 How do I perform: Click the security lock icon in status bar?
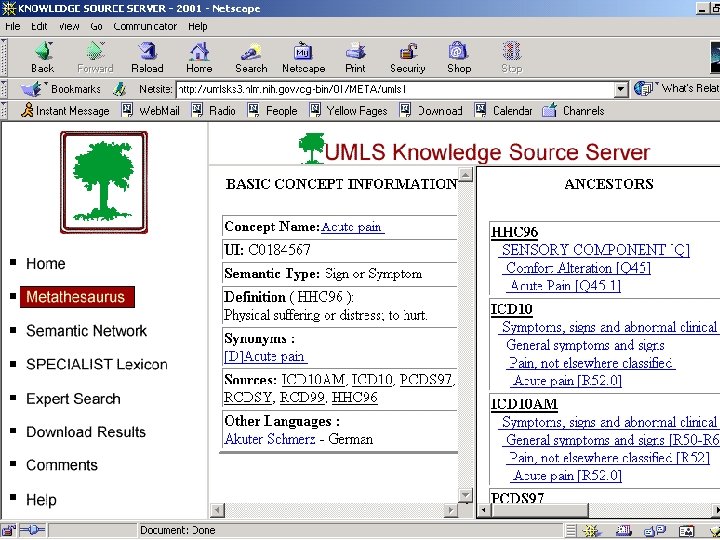9,530
